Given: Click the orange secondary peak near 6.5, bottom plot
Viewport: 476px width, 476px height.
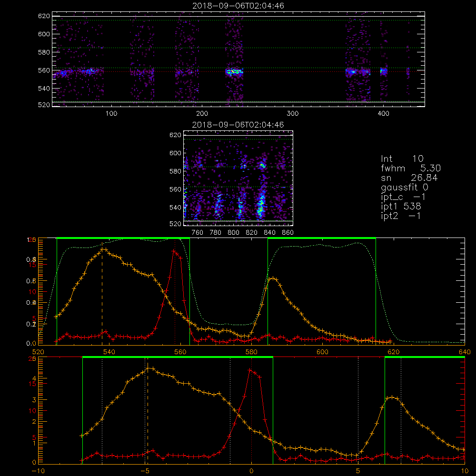Looking at the screenshot, I should coord(392,397).
